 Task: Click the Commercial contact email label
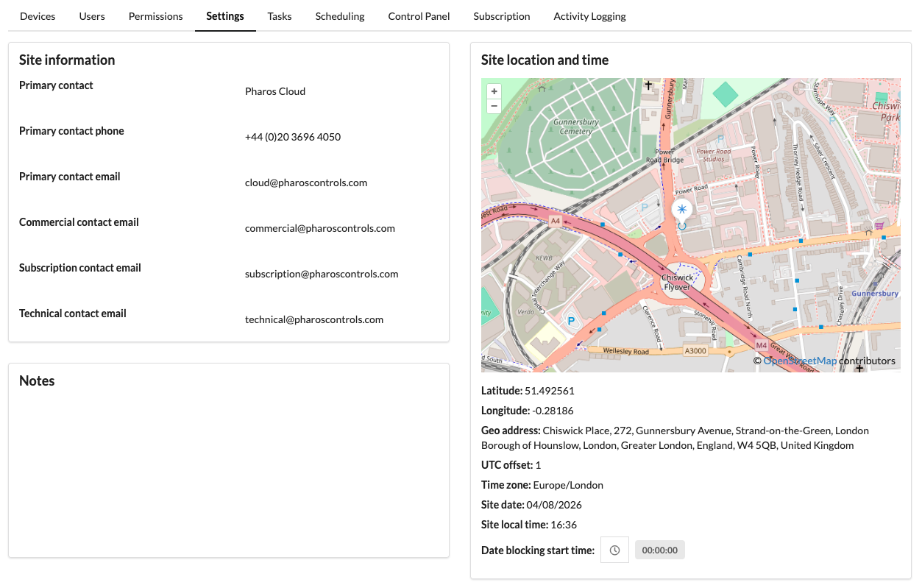[x=79, y=222]
